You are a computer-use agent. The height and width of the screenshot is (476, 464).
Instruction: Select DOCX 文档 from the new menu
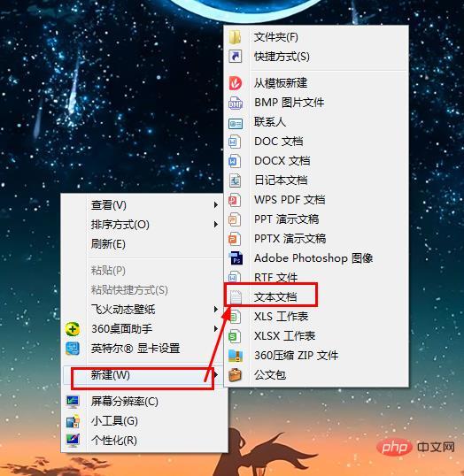pyautogui.click(x=282, y=161)
